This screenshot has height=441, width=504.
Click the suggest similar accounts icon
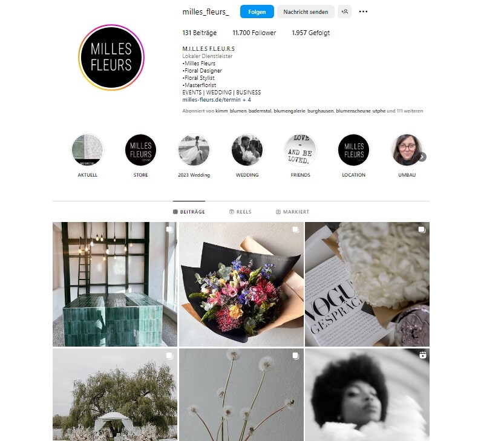coord(345,11)
